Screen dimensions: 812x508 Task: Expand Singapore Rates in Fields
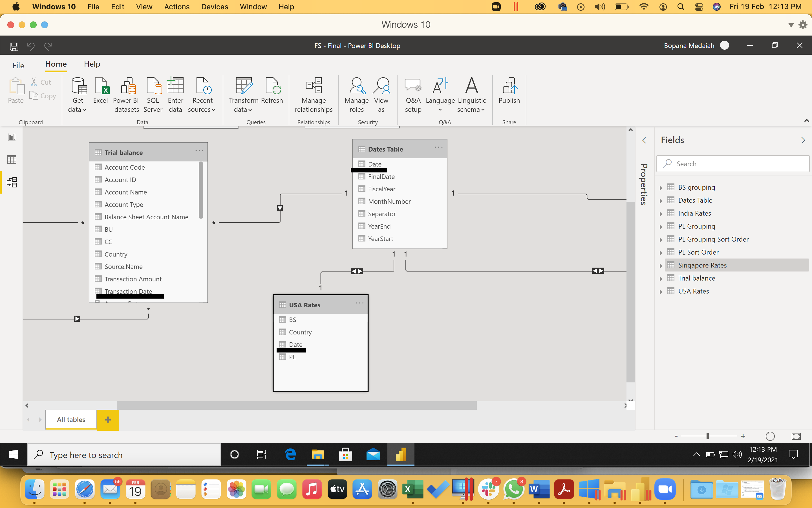coord(661,266)
